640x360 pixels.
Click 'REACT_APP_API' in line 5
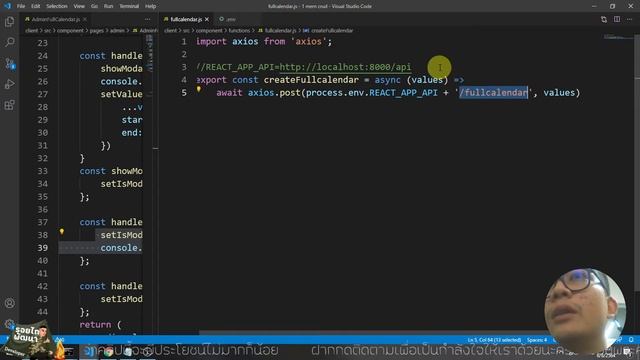tap(403, 93)
